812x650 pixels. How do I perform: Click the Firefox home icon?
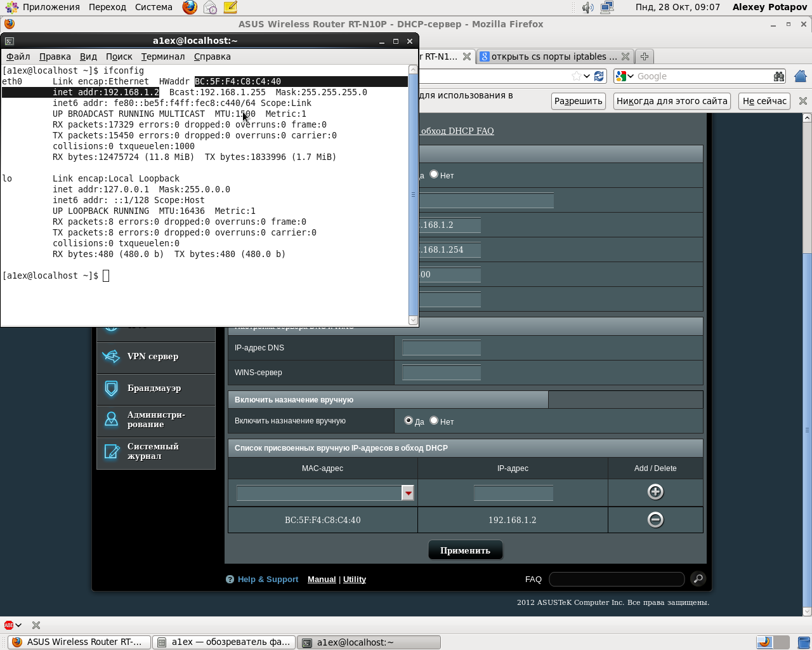[x=801, y=76]
